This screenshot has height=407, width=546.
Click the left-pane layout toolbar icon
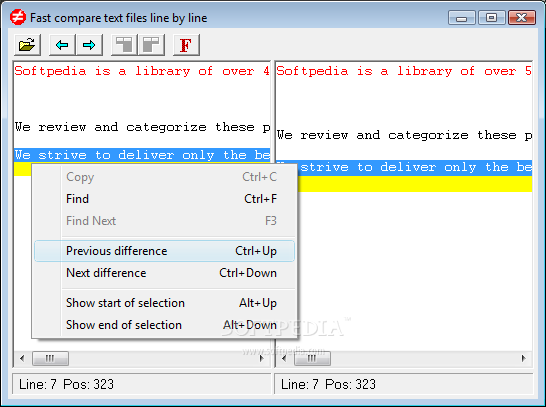(124, 45)
